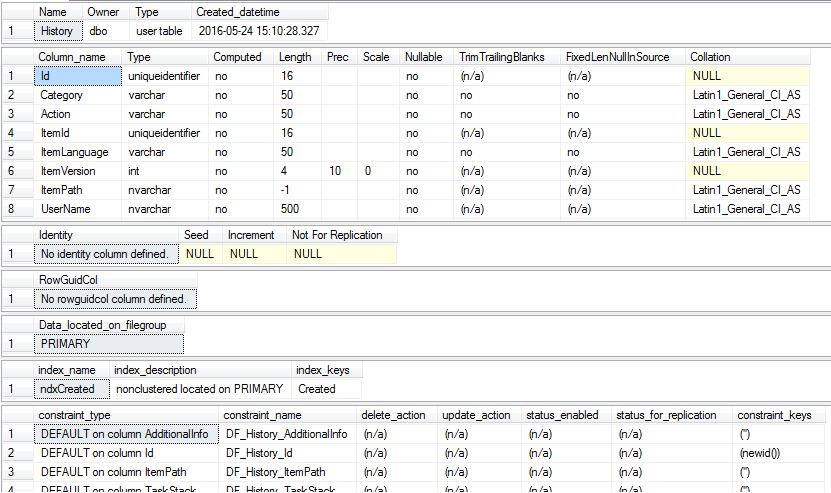Click the 'Created_datetime' column header
Image resolution: width=831 pixels, height=493 pixels.
tap(259, 12)
